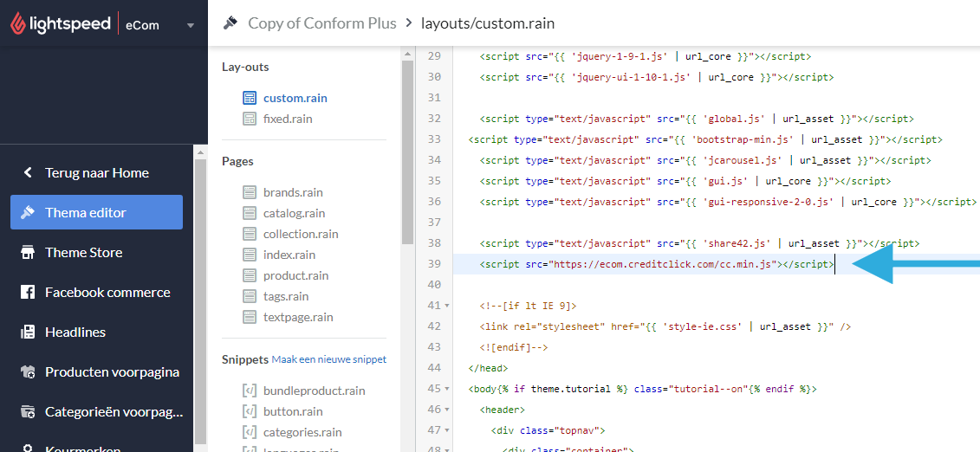The image size is (980, 452).
Task: Click the Lightspeed flame logo icon
Action: point(19,24)
